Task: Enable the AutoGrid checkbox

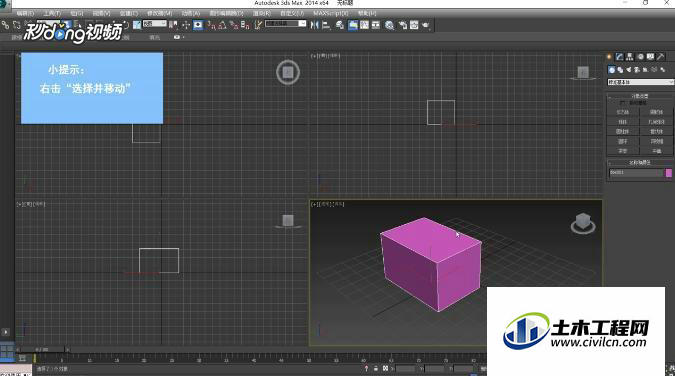Action: pyautogui.click(x=622, y=103)
